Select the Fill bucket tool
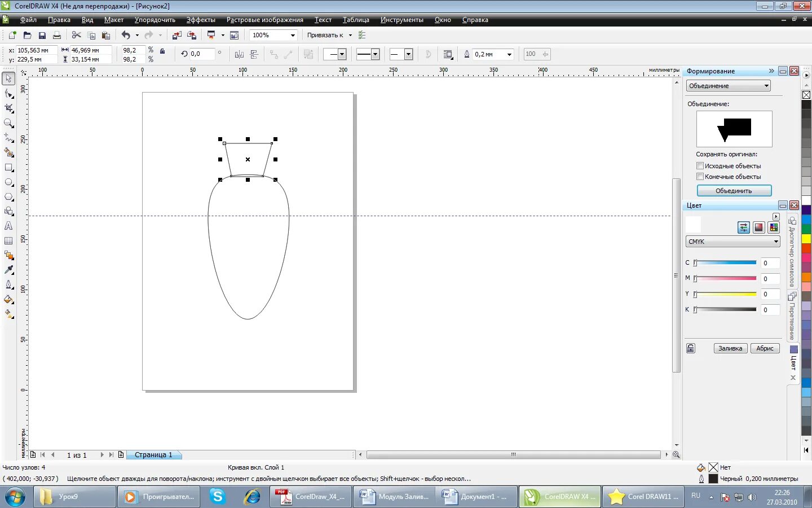Image resolution: width=812 pixels, height=508 pixels. pos(8,299)
